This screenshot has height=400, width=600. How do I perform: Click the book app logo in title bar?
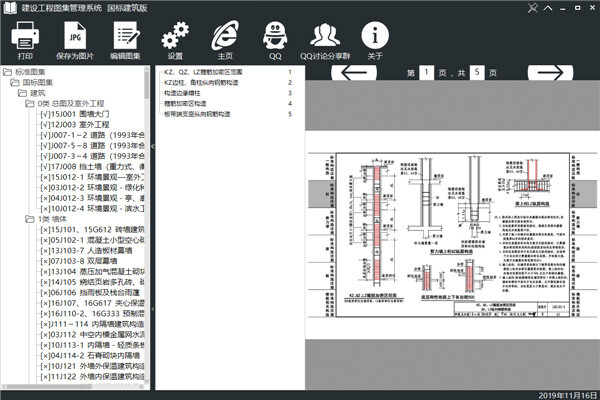tap(10, 8)
